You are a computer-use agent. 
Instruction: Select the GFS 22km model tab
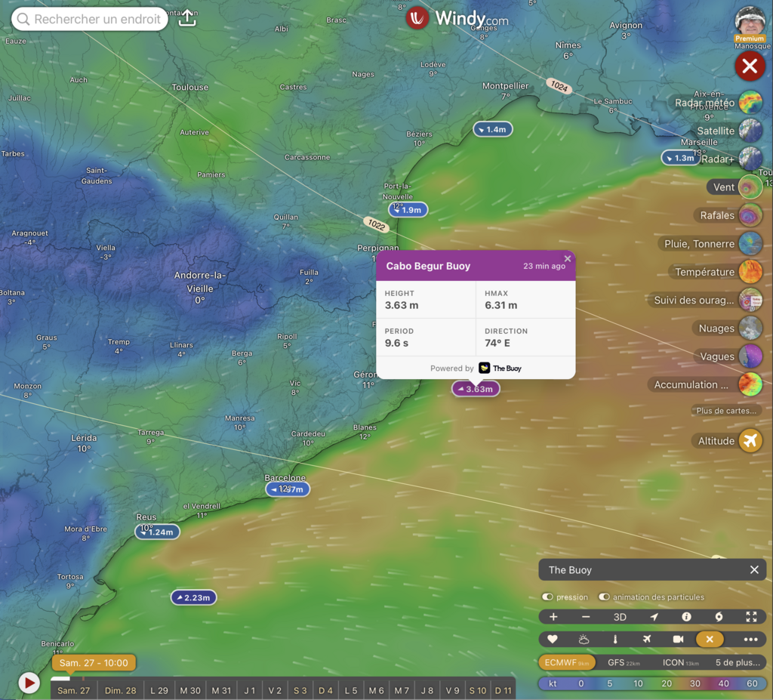click(x=624, y=662)
